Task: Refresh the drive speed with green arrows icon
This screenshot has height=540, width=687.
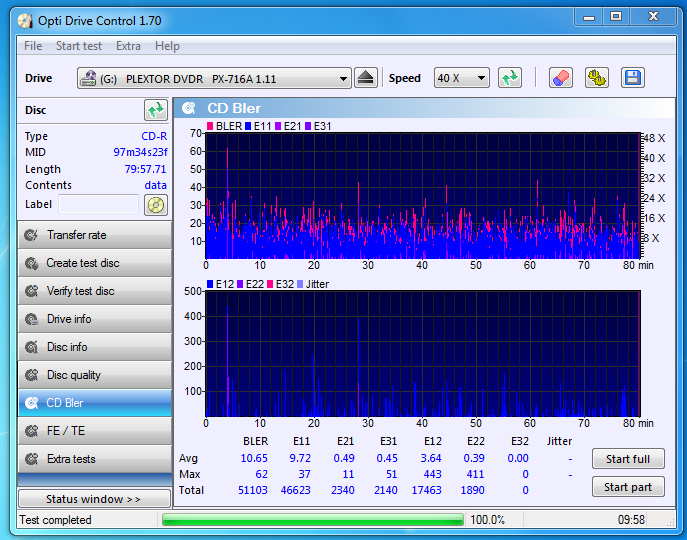Action: tap(510, 78)
